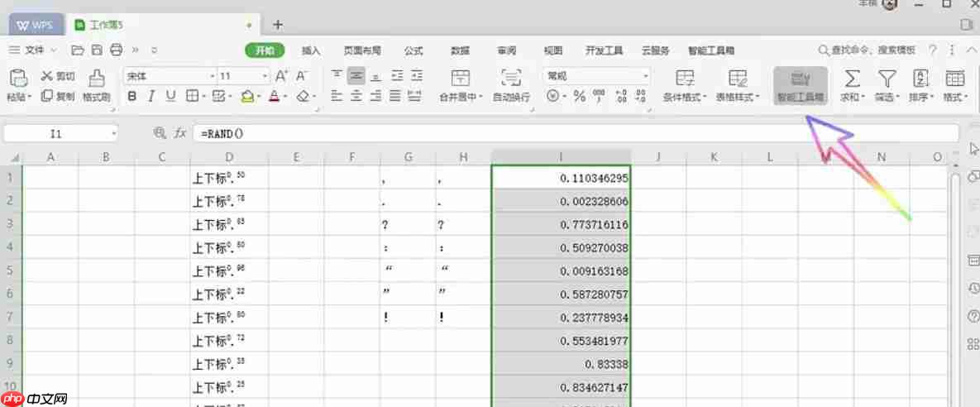Add new document tab with plus
Screen dimensions: 980x407
coord(278,25)
